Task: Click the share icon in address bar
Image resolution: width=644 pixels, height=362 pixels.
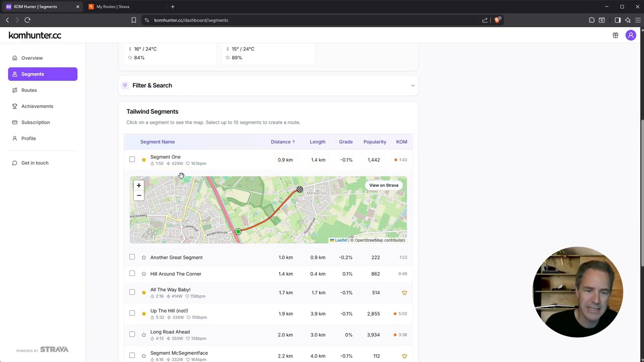Action: click(485, 20)
